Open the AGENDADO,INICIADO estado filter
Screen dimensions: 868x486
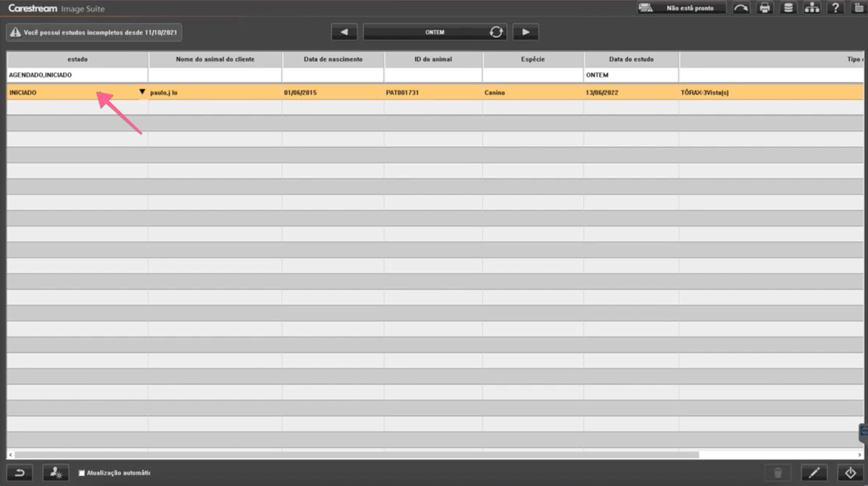click(x=77, y=75)
